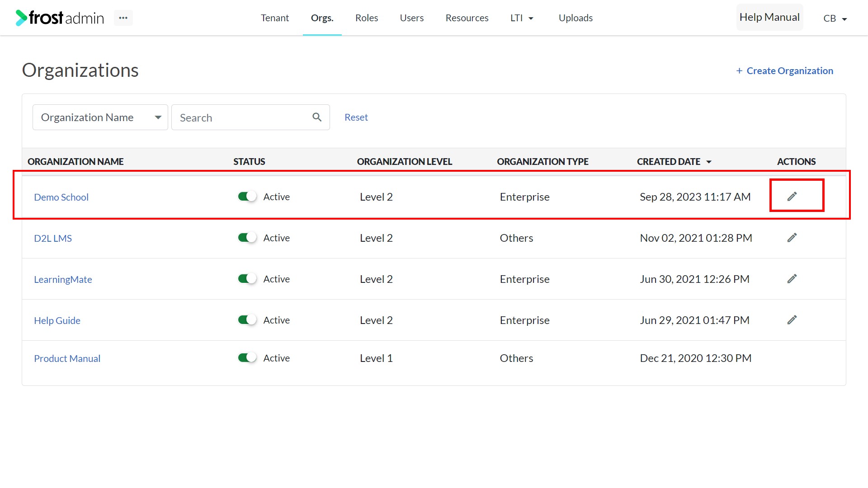Click the Organization Name column header
The image size is (868, 488).
point(75,162)
